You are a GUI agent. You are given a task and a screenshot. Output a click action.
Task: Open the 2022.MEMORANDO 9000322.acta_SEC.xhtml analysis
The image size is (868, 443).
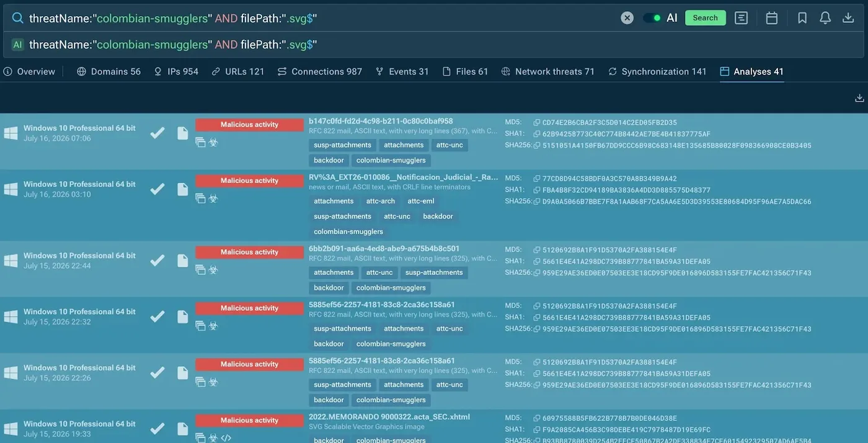click(x=389, y=416)
